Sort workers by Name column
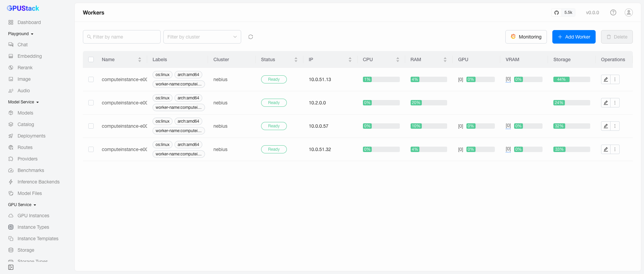Screen dimensions: 644x274 click(x=140, y=59)
